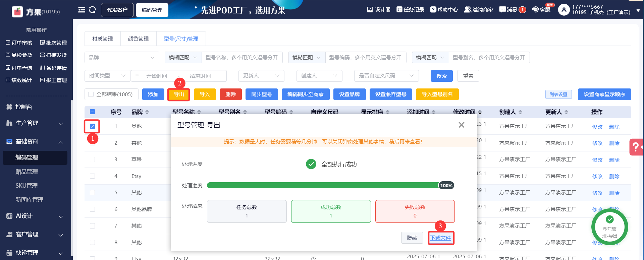
Task: Switch to the 颜色管理 tab
Action: tap(139, 39)
